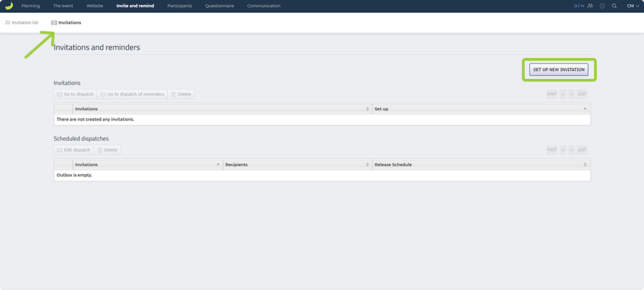Click the envelope icon beside Invitations tab
The width and height of the screenshot is (644, 290).
54,23
